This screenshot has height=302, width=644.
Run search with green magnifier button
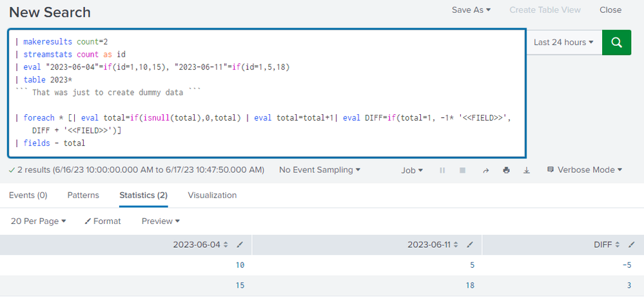tap(616, 43)
